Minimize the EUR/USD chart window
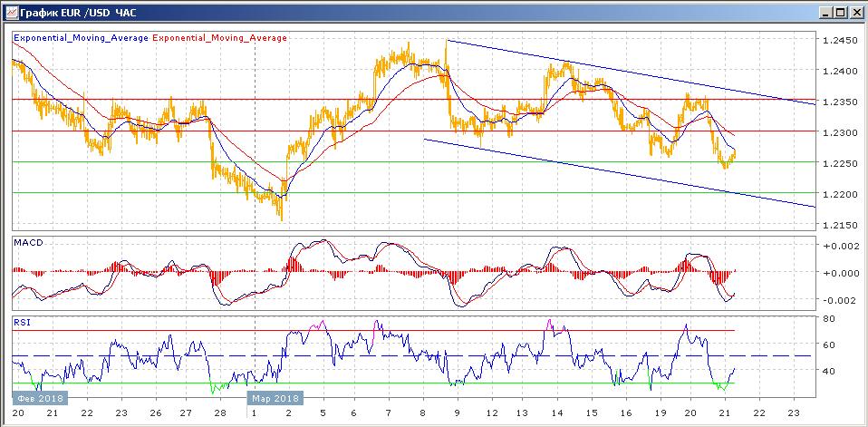The image size is (868, 427). (x=825, y=12)
